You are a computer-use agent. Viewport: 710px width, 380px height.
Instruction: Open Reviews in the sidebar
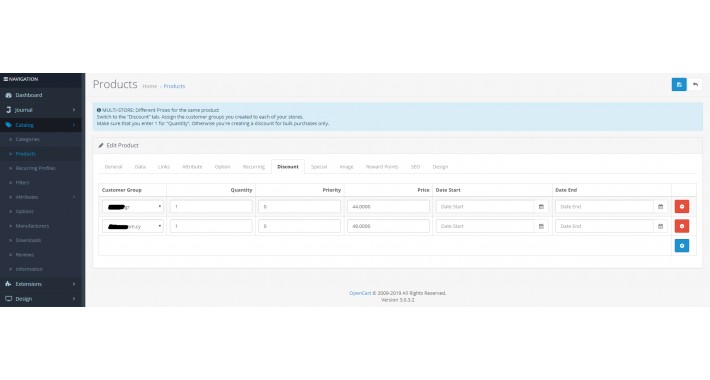pyautogui.click(x=24, y=255)
